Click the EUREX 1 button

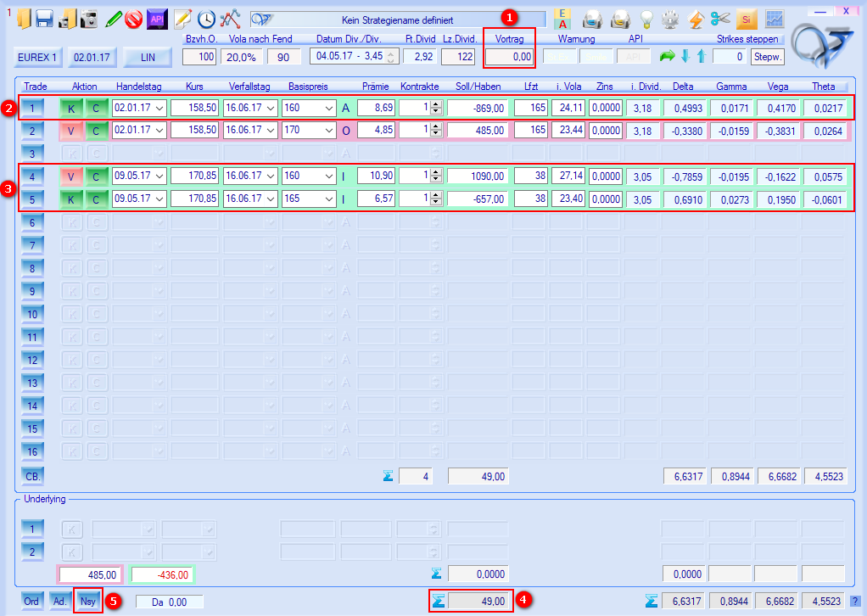coord(37,57)
